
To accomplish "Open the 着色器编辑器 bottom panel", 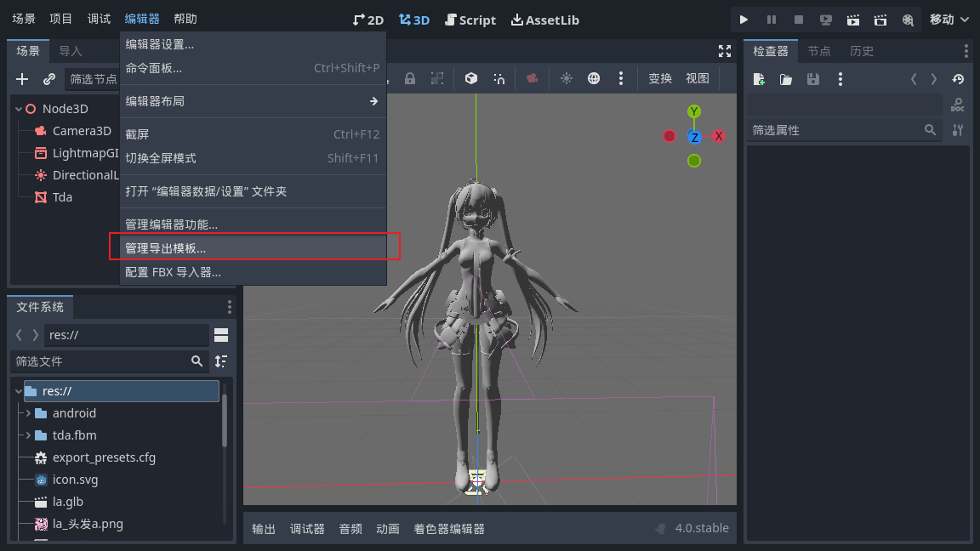I will [449, 529].
